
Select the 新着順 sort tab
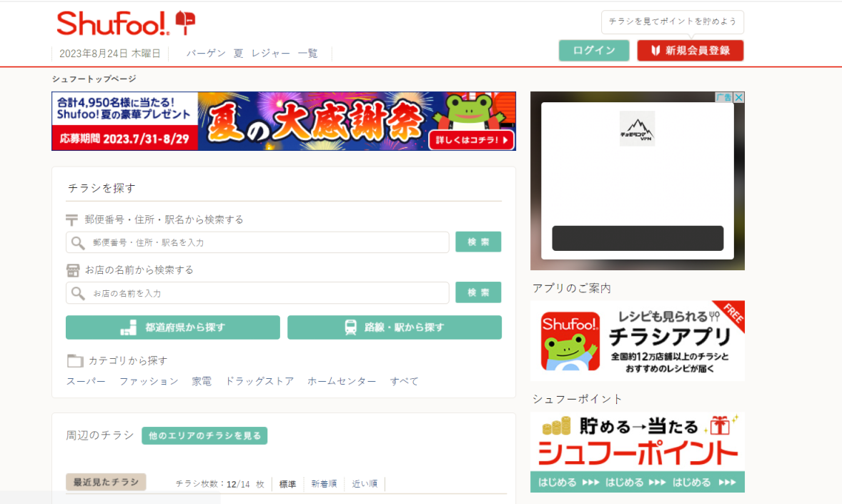tap(324, 484)
